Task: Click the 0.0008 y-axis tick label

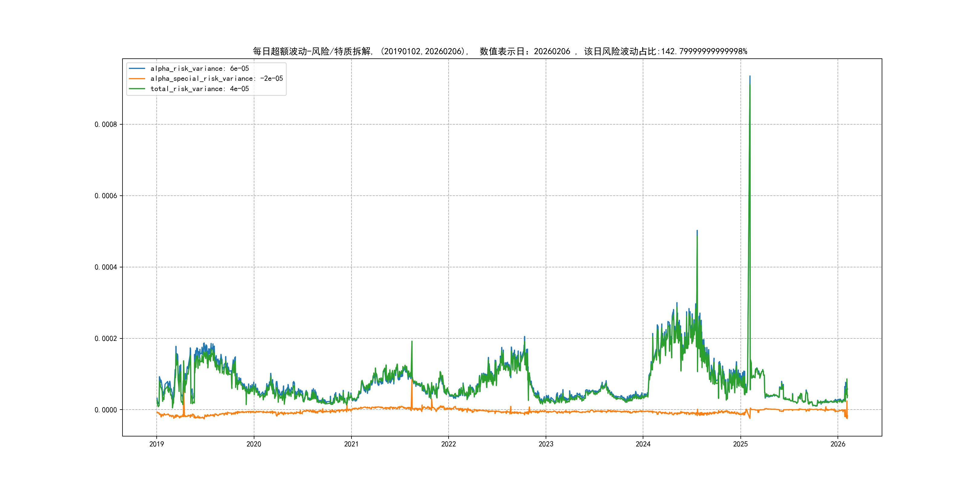Action: (x=106, y=124)
